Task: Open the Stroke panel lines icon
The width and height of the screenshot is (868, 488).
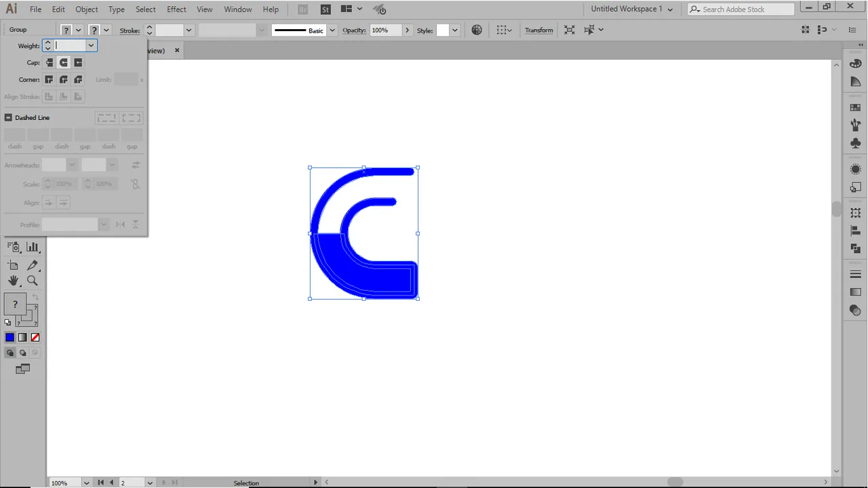Action: click(855, 274)
